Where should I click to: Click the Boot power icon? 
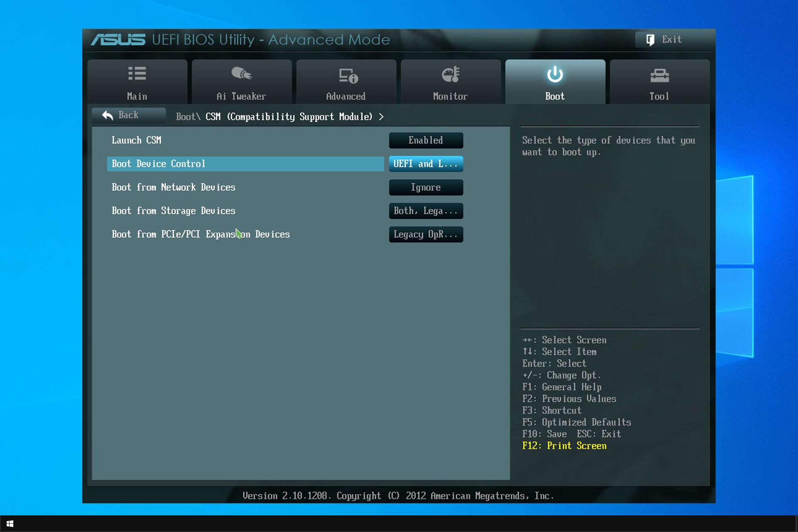click(555, 74)
